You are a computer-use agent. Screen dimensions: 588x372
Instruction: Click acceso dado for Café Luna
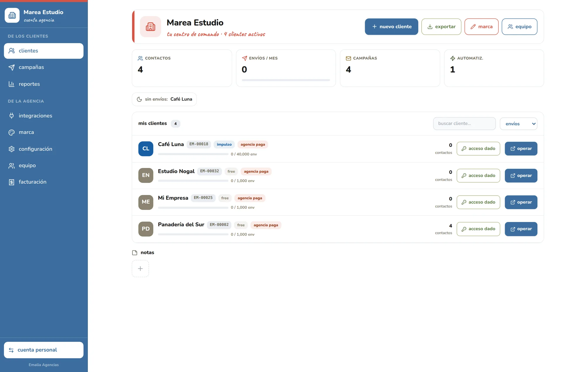[x=478, y=149]
